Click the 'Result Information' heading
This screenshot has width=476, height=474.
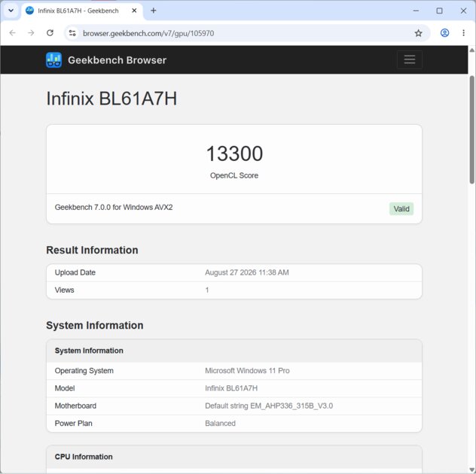pos(92,250)
